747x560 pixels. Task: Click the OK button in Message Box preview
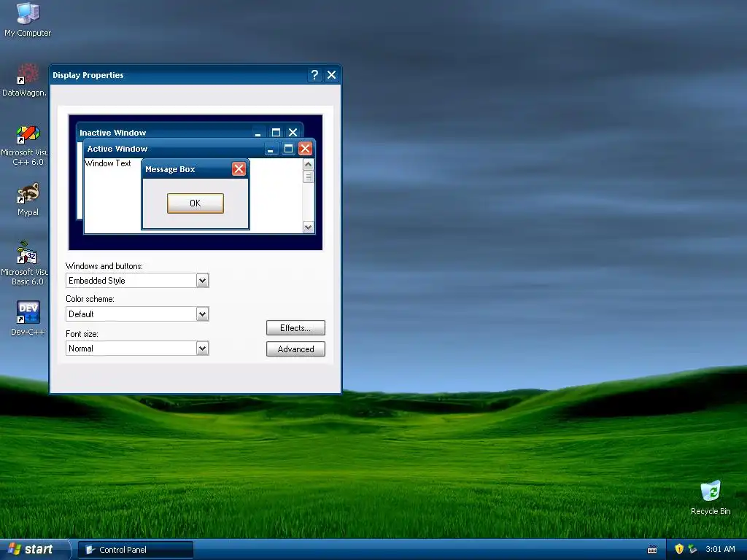tap(196, 203)
